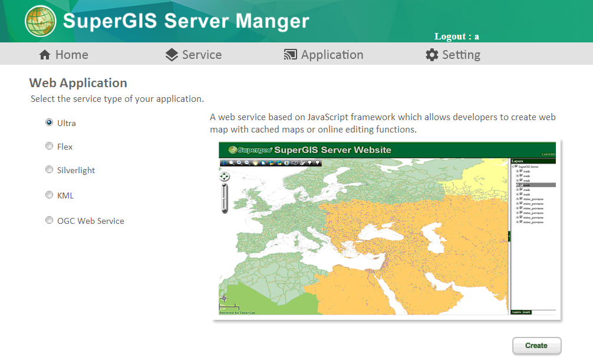This screenshot has width=593, height=364.
Task: Click the Setting gear icon
Action: pos(432,55)
